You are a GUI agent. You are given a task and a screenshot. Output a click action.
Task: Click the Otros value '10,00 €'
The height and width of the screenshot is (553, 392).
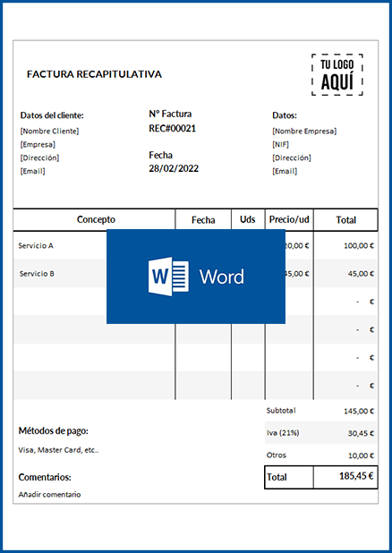click(x=361, y=455)
